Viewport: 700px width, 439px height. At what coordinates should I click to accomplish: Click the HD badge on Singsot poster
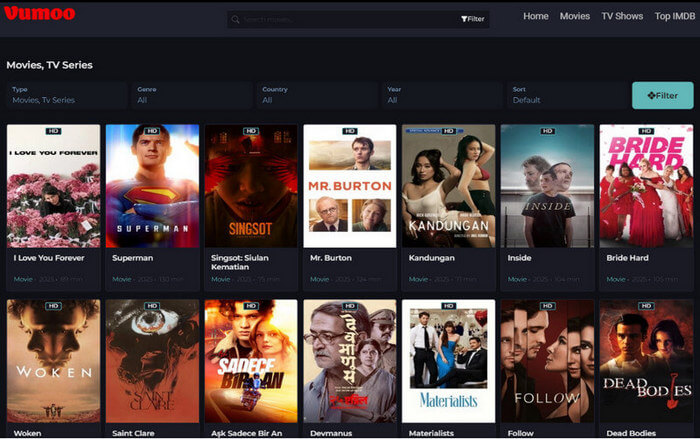pos(251,131)
